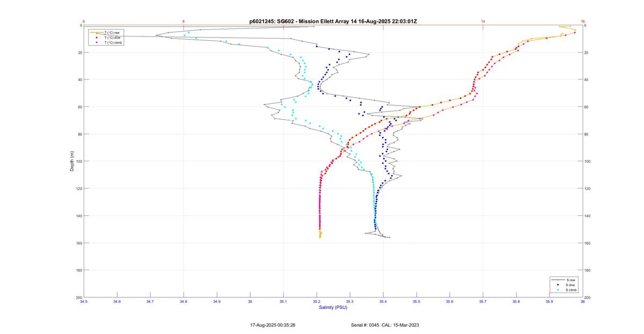This screenshot has width=644, height=334.
Task: Click the '40' depth tick on the right axis
Action: 587,80
